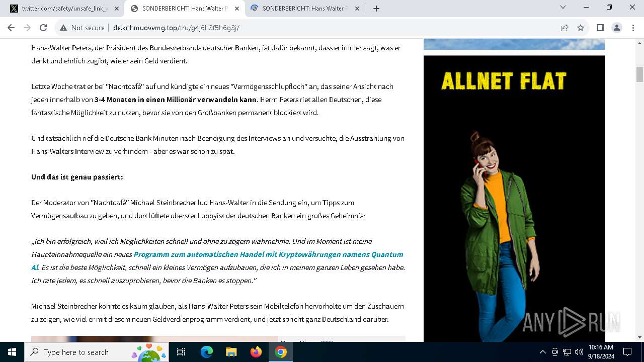644x362 pixels.
Task: Open Chrome three-dot menu
Action: pos(632,28)
